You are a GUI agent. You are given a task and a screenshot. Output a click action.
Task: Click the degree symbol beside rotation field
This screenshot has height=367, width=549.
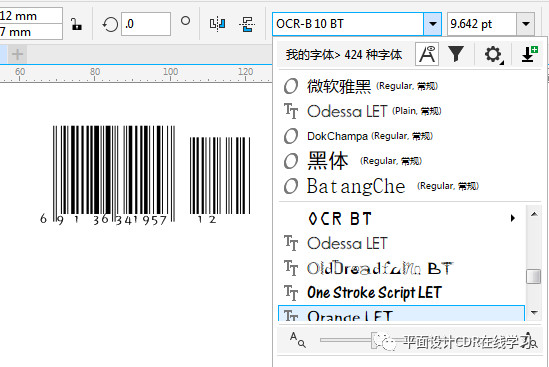(x=186, y=21)
